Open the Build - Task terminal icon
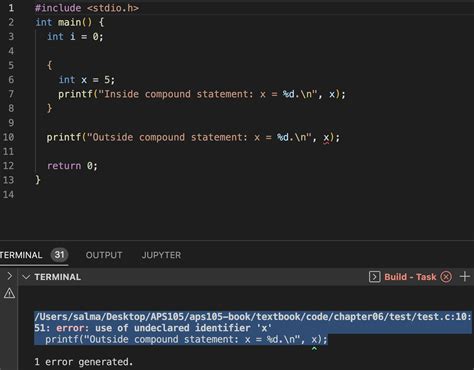This screenshot has height=370, width=474. [x=374, y=277]
